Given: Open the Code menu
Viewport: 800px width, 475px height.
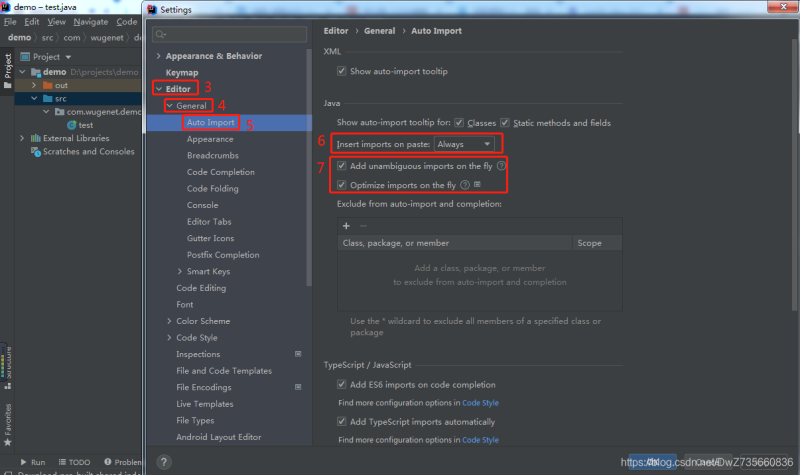Looking at the screenshot, I should [x=127, y=21].
